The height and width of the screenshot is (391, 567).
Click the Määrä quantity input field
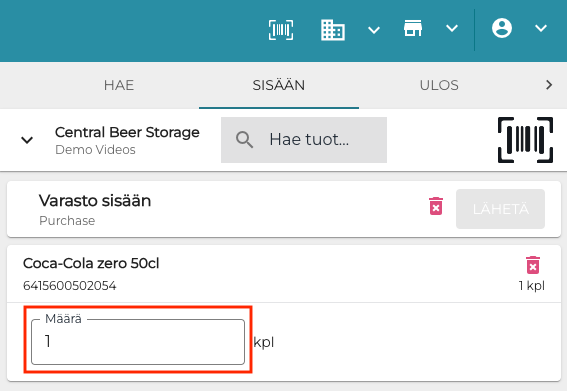(x=138, y=341)
